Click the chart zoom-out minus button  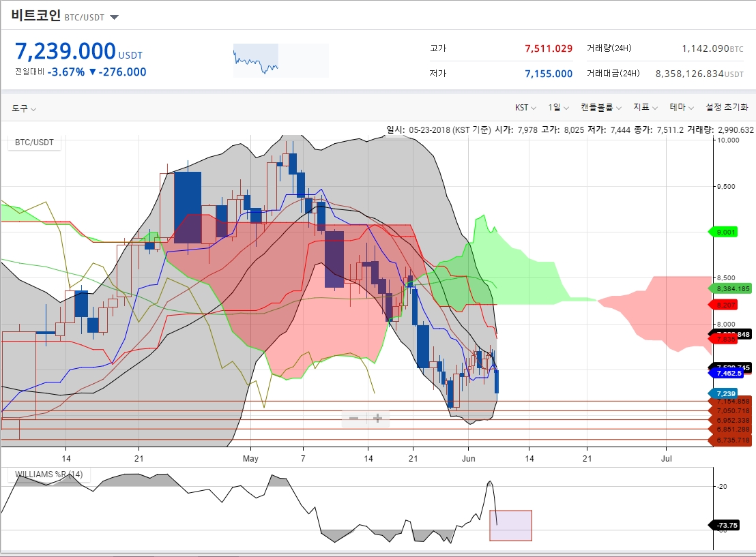click(354, 418)
